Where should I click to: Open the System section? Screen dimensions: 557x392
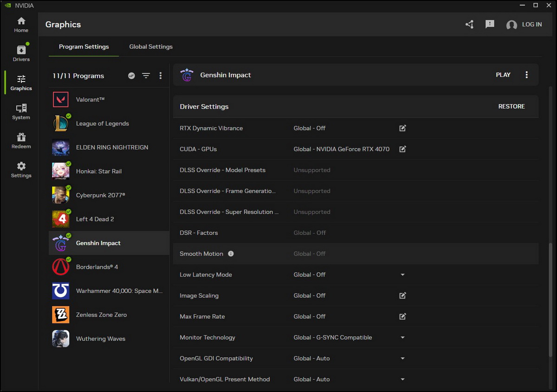coord(21,112)
